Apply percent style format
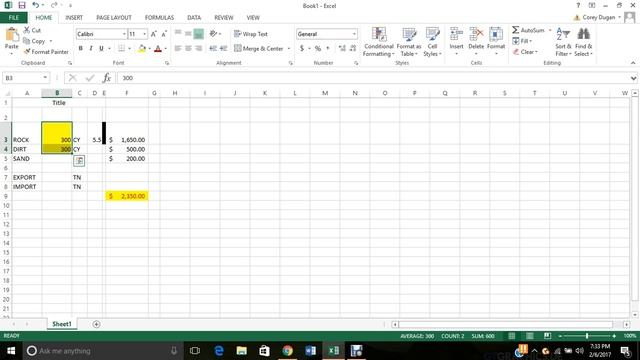Viewport: 640px width, 360px height. 318,49
